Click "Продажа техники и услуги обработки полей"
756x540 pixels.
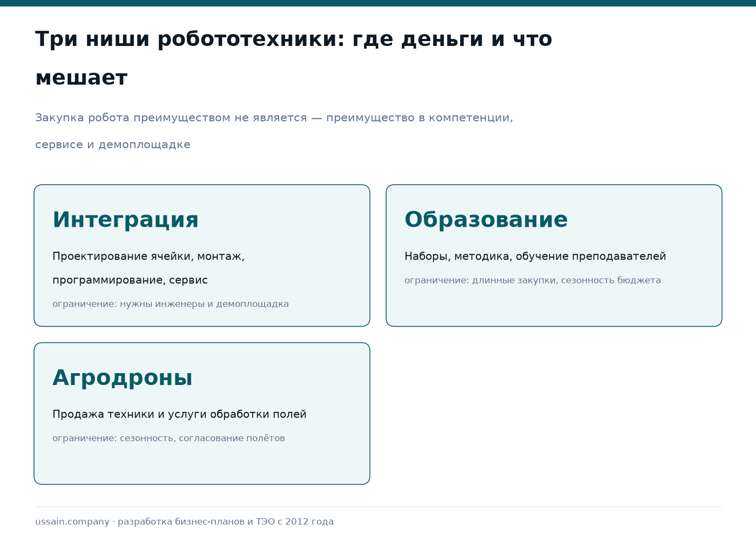pyautogui.click(x=179, y=414)
